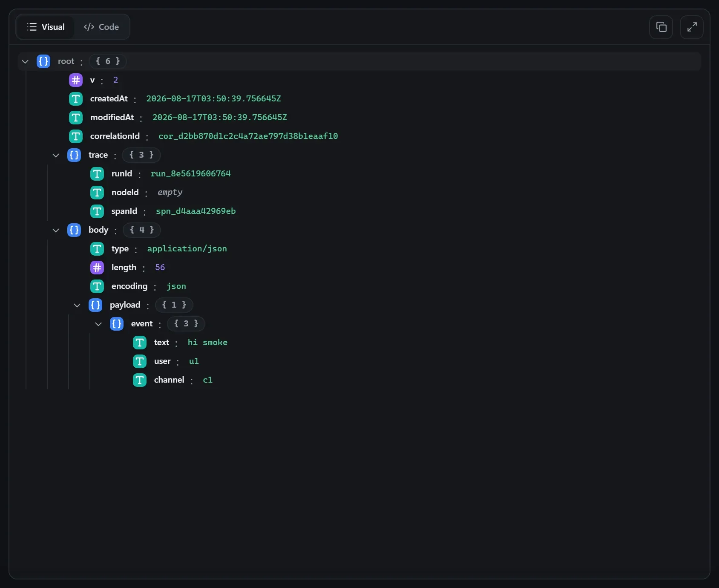This screenshot has width=719, height=588.
Task: Collapse the payload node chevron
Action: tap(77, 305)
